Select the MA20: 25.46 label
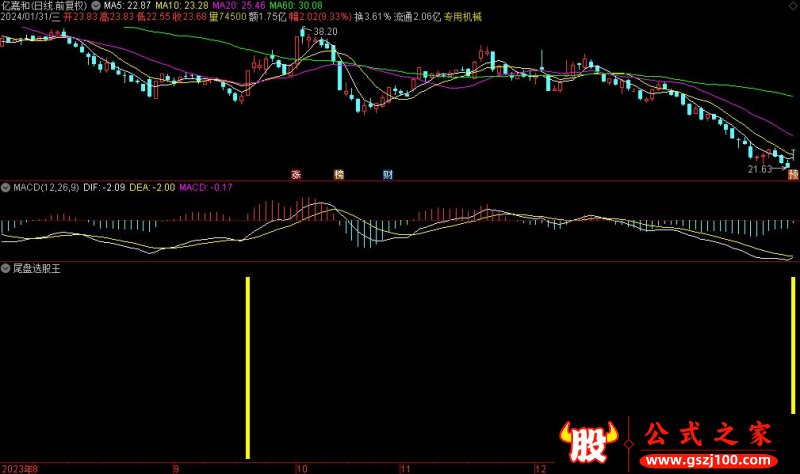Screen dimensions: 800x474 [x=239, y=6]
